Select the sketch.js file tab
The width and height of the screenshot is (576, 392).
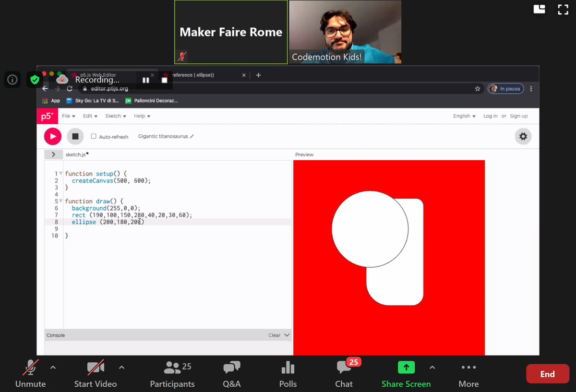pyautogui.click(x=76, y=154)
